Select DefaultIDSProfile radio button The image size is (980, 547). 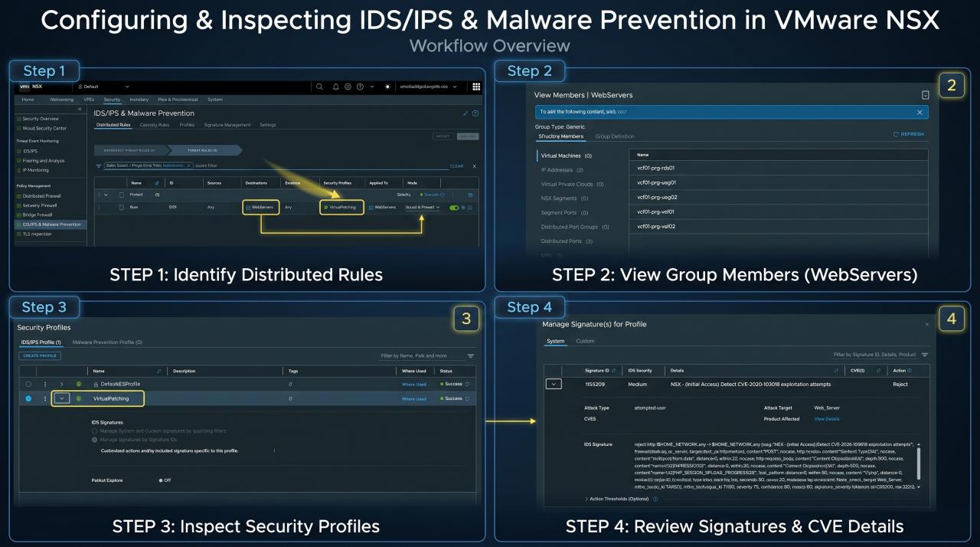coord(28,384)
